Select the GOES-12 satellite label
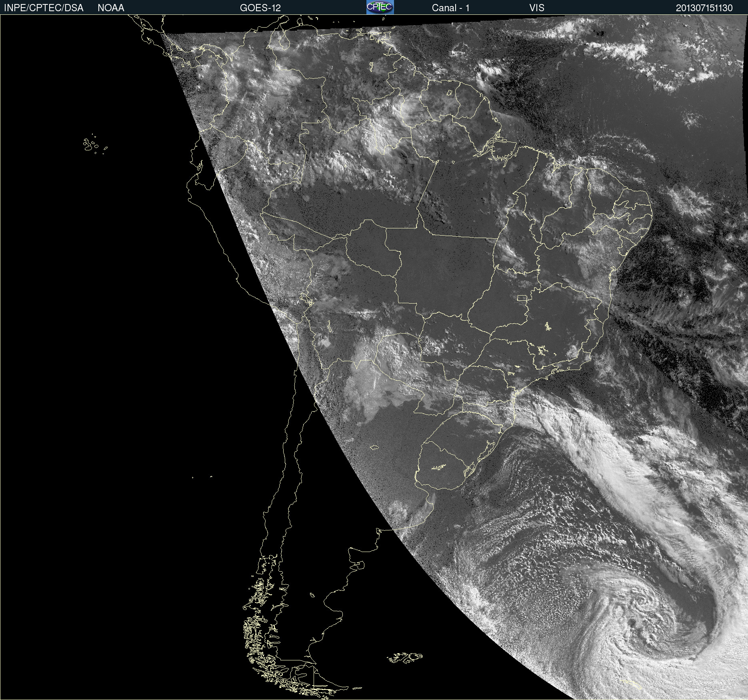The width and height of the screenshot is (748, 700). point(260,8)
